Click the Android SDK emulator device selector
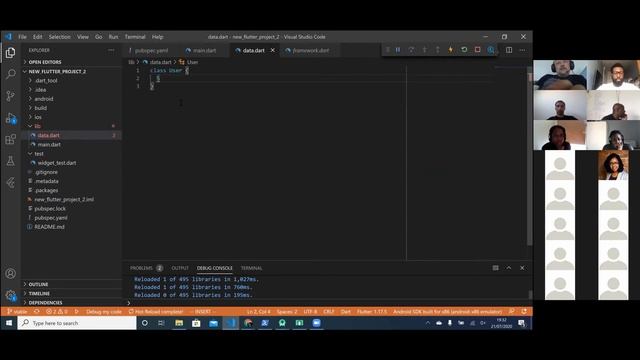This screenshot has width=640, height=360. tap(447, 311)
